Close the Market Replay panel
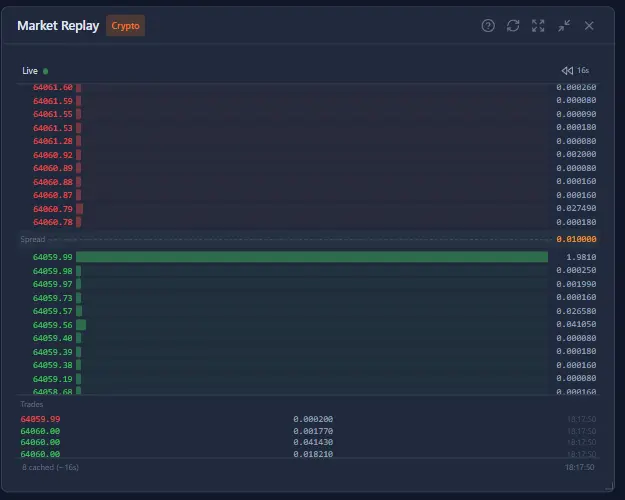This screenshot has width=625, height=500. coord(589,26)
